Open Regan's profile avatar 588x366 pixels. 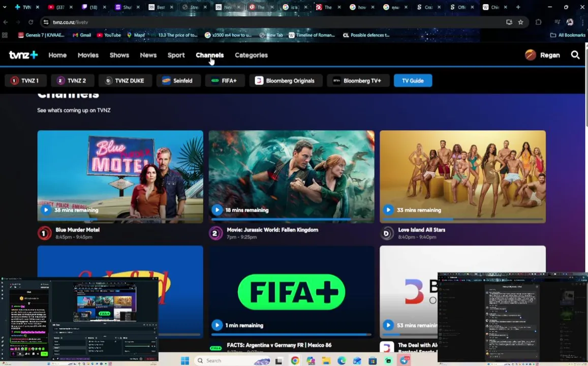[x=530, y=55]
